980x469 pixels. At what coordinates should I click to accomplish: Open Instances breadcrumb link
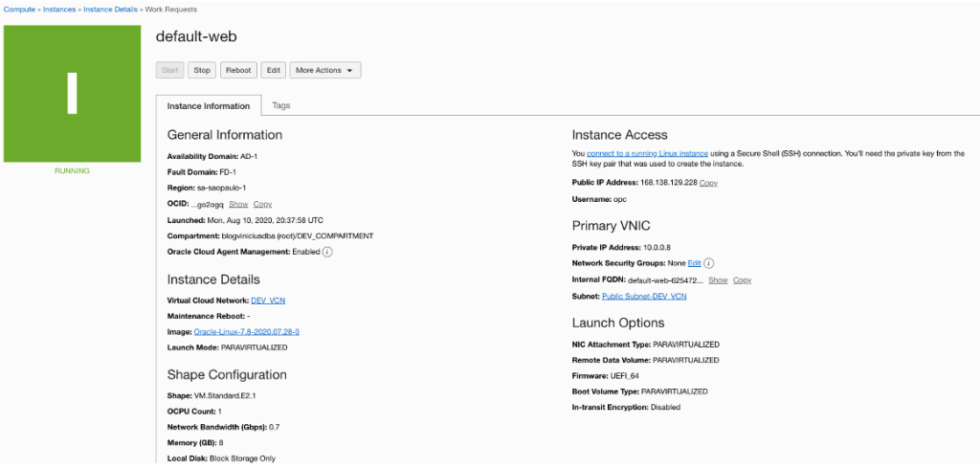(x=60, y=9)
